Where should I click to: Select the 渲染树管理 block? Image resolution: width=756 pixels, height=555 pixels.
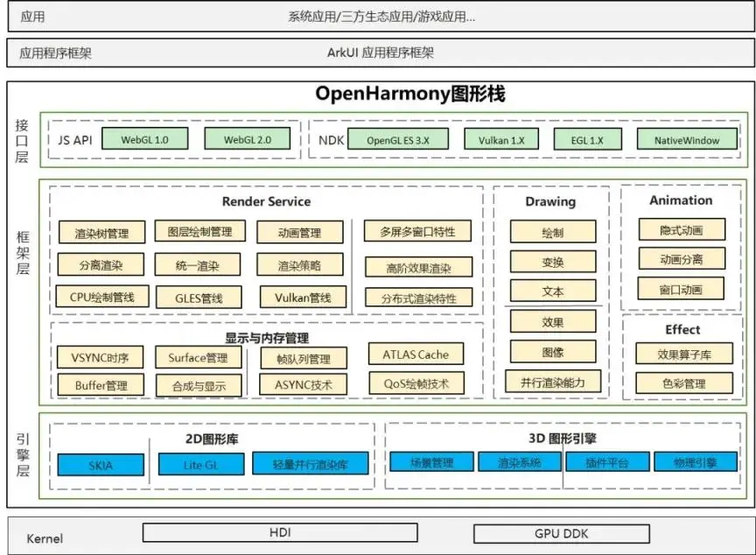click(101, 233)
